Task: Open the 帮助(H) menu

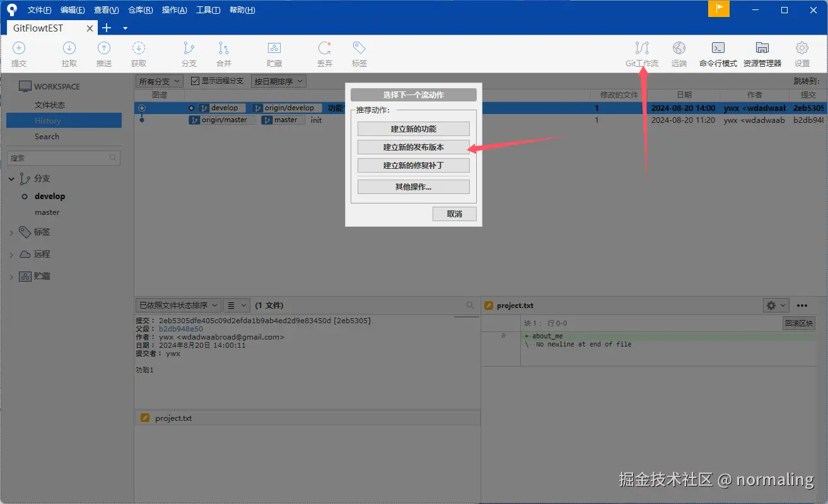Action: [x=242, y=10]
